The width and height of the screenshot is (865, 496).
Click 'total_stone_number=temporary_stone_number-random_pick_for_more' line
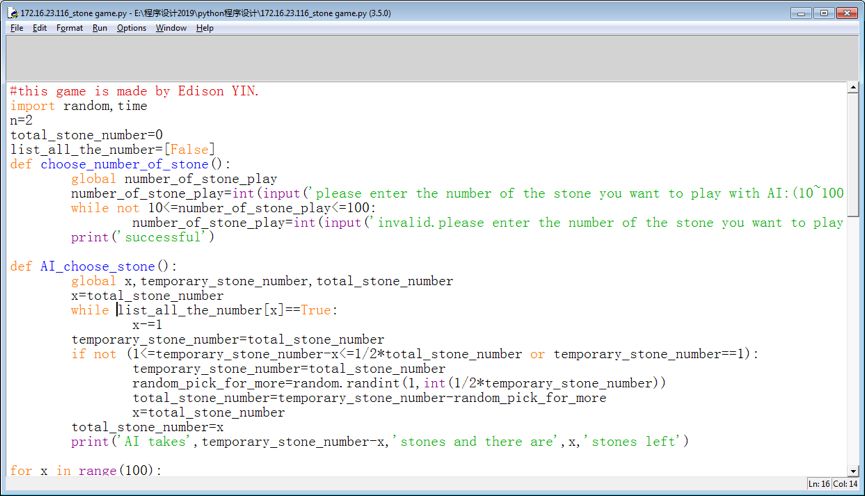pos(369,398)
